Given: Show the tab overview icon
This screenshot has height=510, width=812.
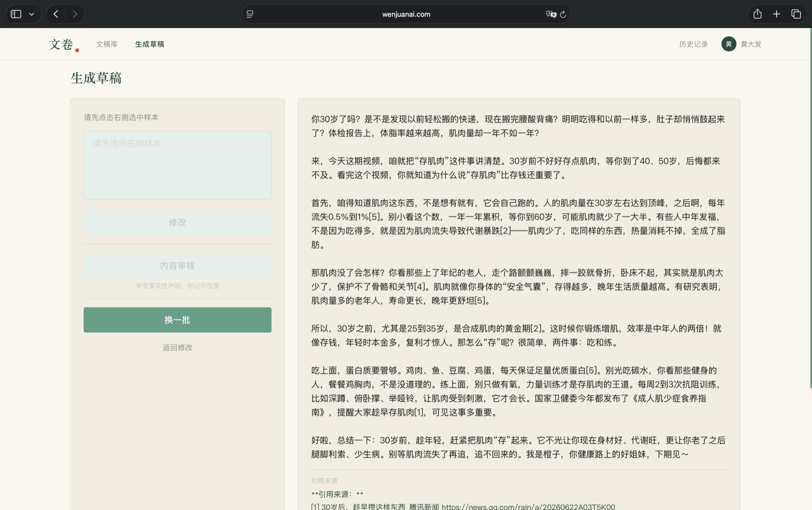Looking at the screenshot, I should click(x=796, y=14).
